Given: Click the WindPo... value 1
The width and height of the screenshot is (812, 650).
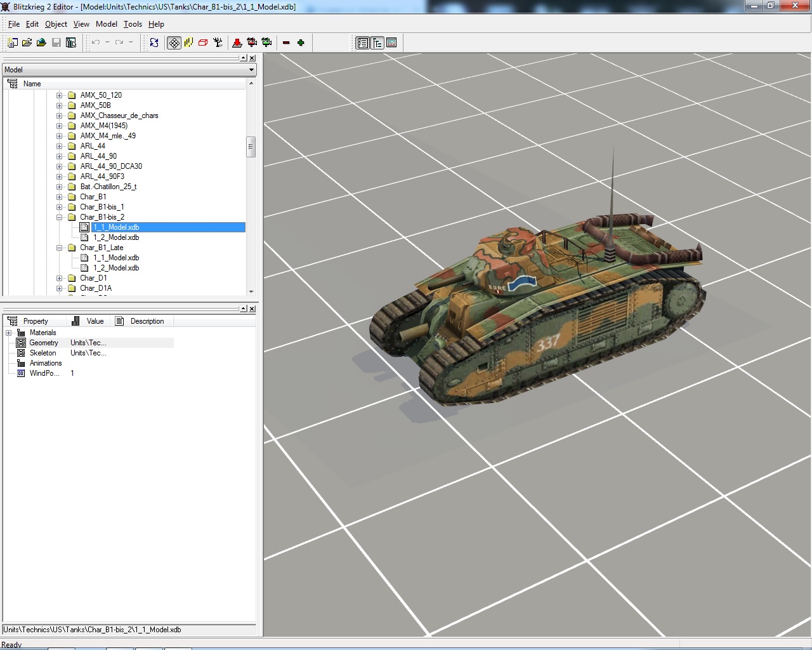Looking at the screenshot, I should (72, 373).
